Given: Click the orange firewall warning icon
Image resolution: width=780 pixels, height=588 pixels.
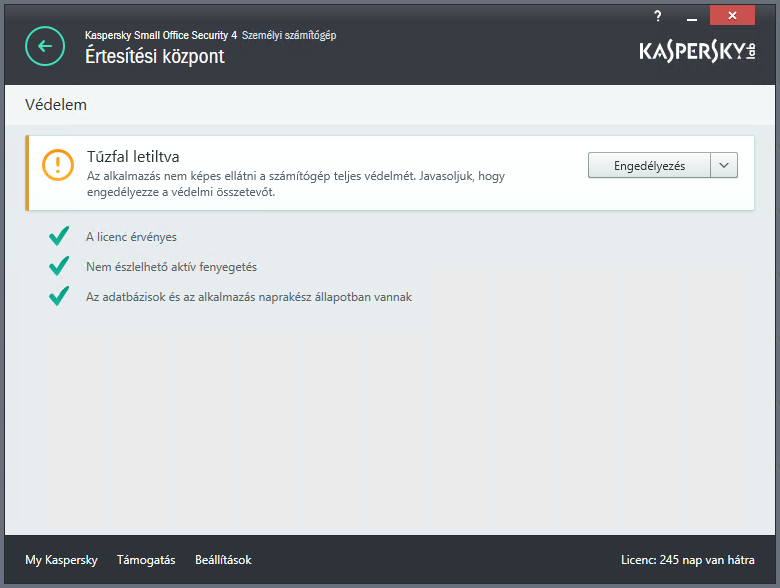Looking at the screenshot, I should [x=58, y=165].
